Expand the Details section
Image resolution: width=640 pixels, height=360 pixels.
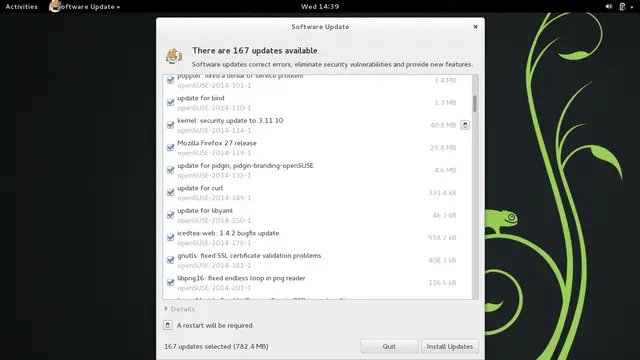pyautogui.click(x=180, y=309)
